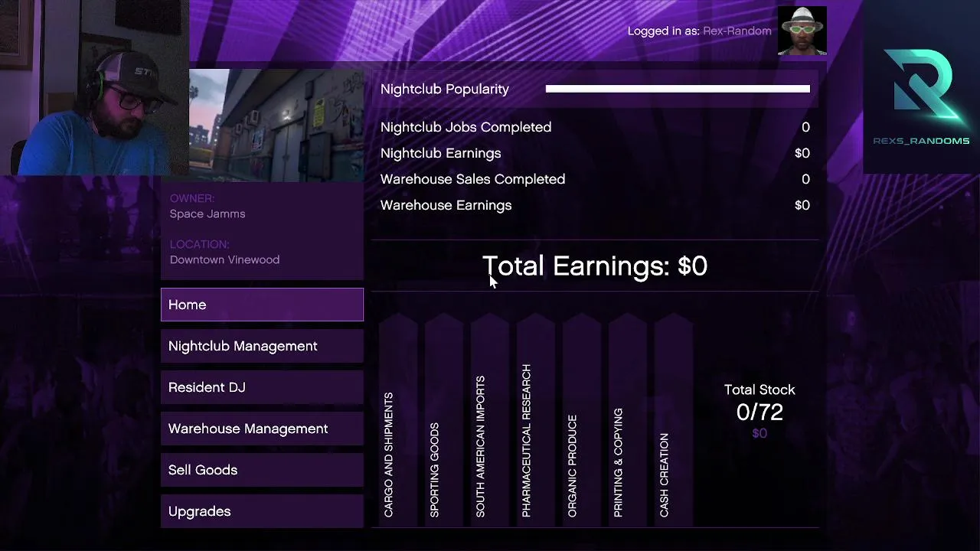
Task: Click the Printing & Copying column
Action: point(628,419)
